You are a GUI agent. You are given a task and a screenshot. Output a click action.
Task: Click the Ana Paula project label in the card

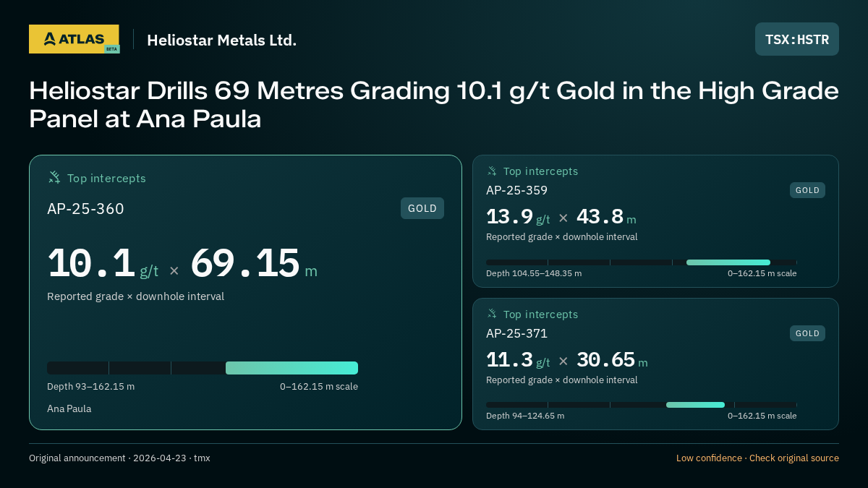69,408
